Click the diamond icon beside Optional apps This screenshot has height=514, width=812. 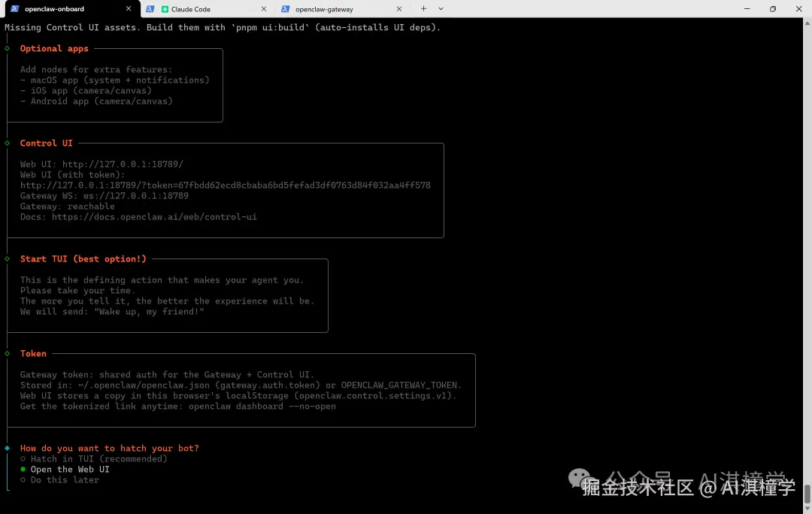8,48
